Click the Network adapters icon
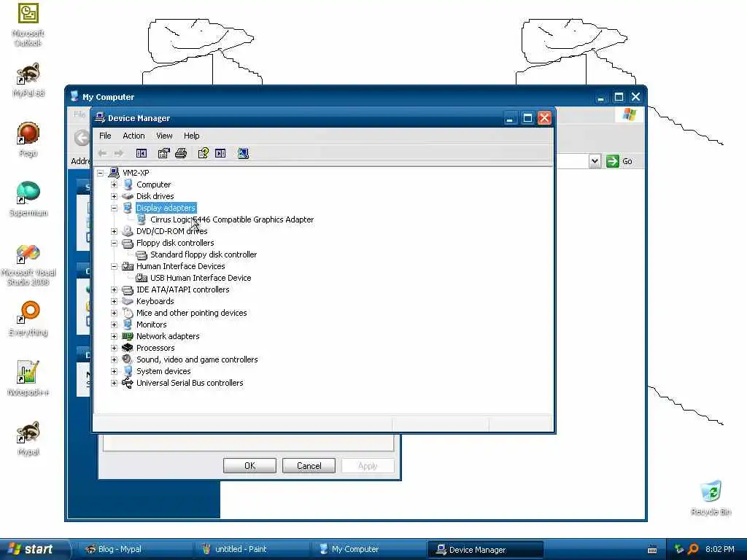This screenshot has height=560, width=747. [x=127, y=336]
